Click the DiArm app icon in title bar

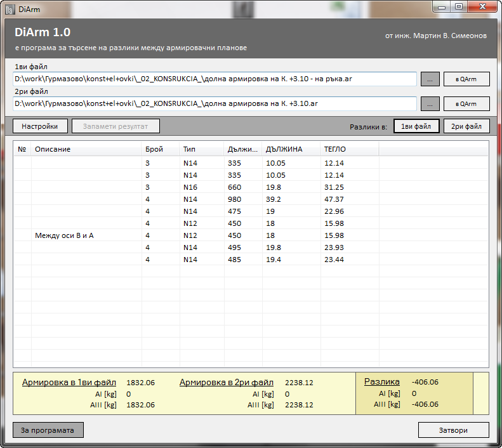point(10,9)
